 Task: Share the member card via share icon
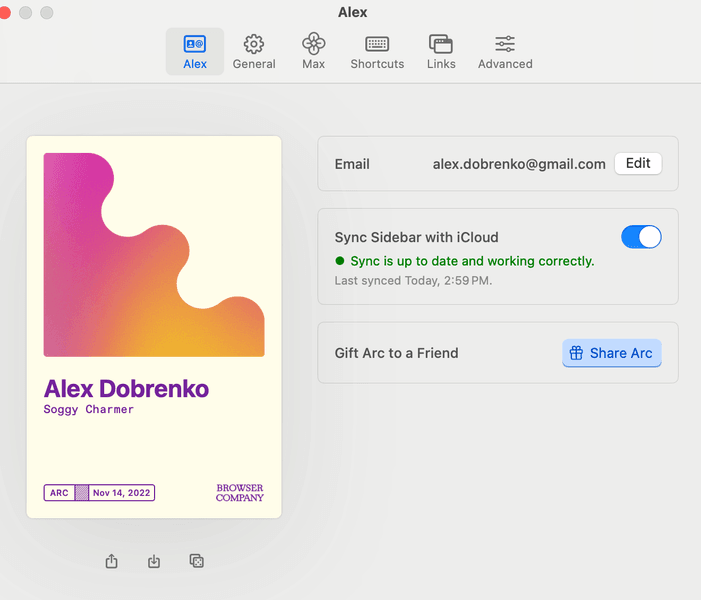click(x=111, y=561)
